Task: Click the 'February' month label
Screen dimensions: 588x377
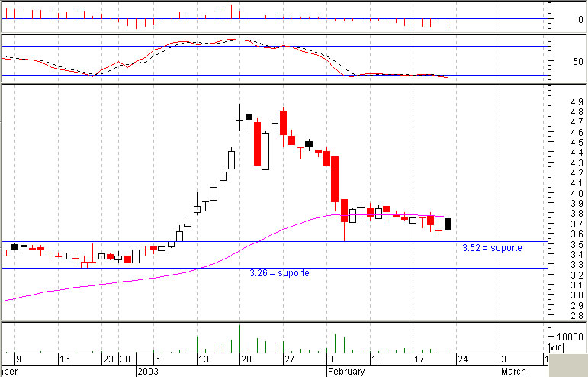Action: click(x=346, y=372)
